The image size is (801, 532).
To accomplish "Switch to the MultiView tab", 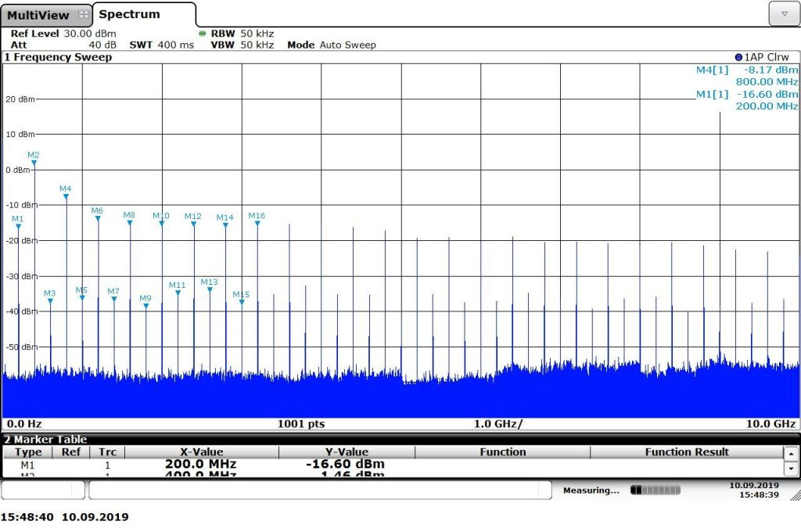I will click(x=46, y=16).
